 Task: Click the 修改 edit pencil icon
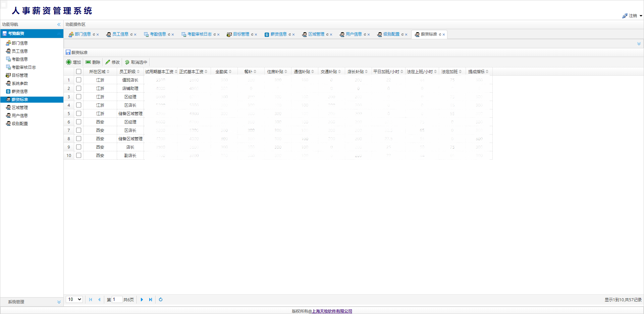tap(108, 62)
